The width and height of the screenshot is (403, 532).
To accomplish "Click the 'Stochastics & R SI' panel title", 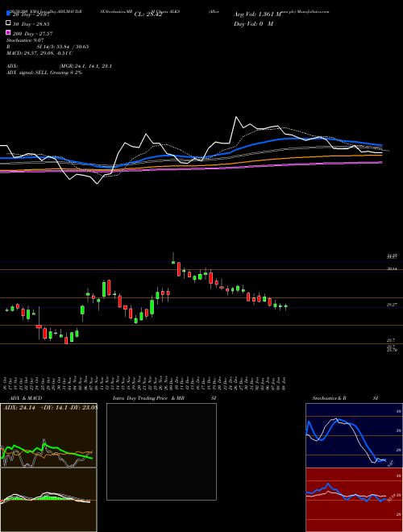I will pyautogui.click(x=345, y=398).
